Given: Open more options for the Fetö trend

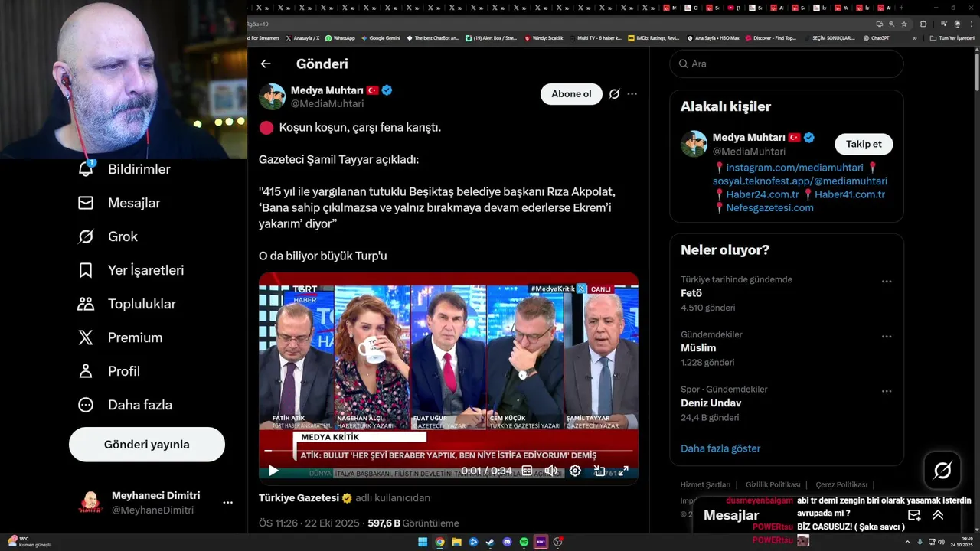Looking at the screenshot, I should [x=887, y=282].
